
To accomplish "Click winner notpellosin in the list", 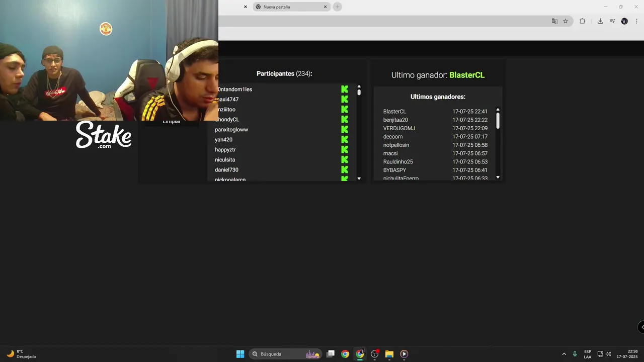I will click(x=396, y=145).
